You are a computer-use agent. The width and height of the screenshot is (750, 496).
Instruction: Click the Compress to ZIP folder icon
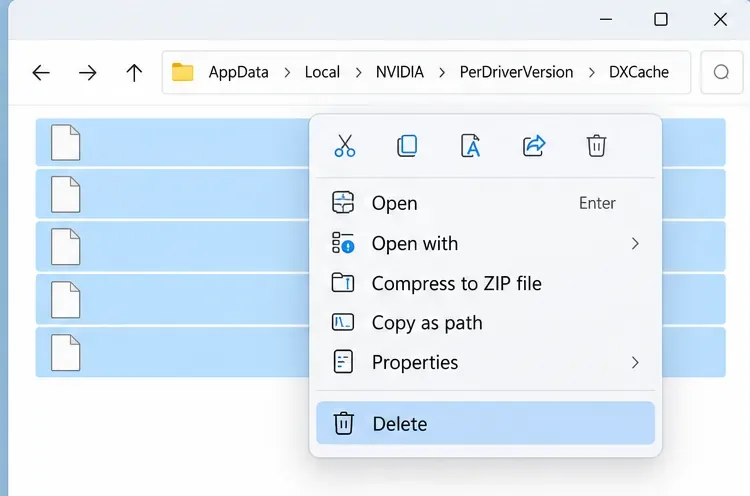click(343, 282)
